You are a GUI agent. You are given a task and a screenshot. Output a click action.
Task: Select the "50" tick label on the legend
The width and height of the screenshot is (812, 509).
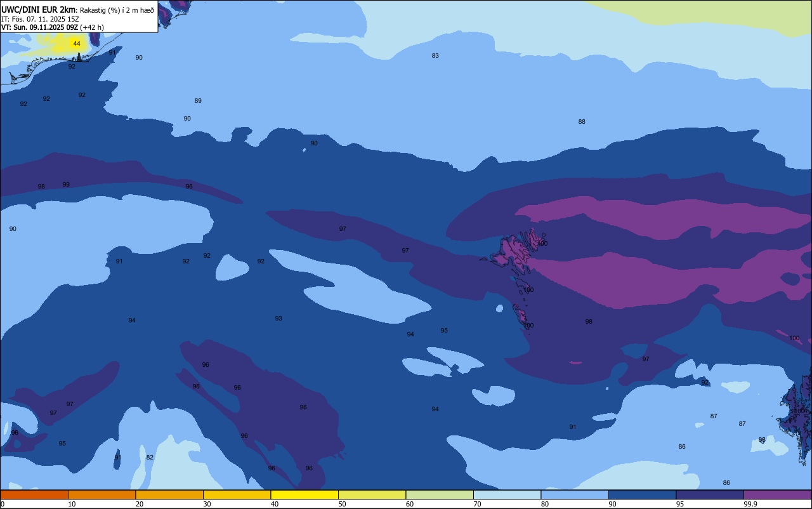pos(342,504)
